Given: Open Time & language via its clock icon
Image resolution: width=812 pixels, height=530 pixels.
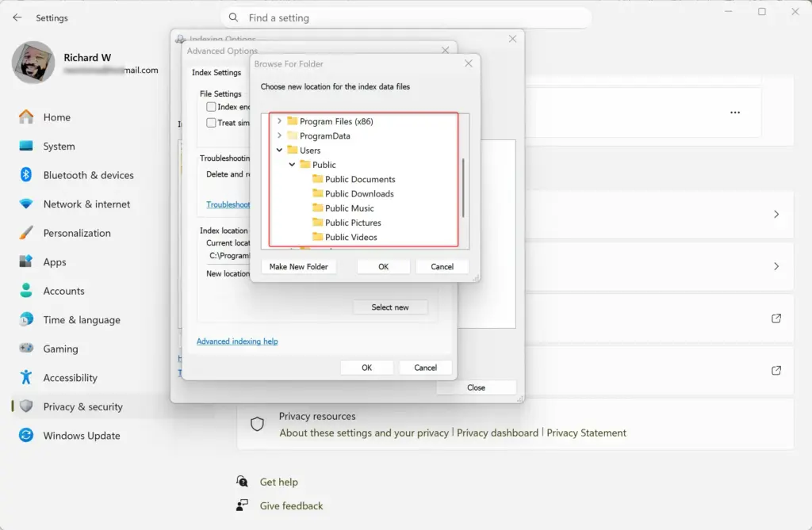Looking at the screenshot, I should (x=26, y=319).
